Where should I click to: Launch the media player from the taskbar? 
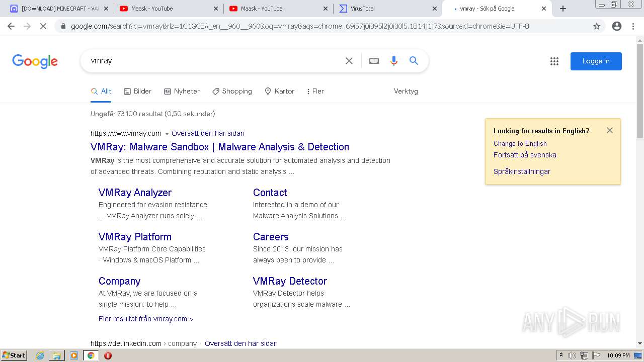(74, 355)
